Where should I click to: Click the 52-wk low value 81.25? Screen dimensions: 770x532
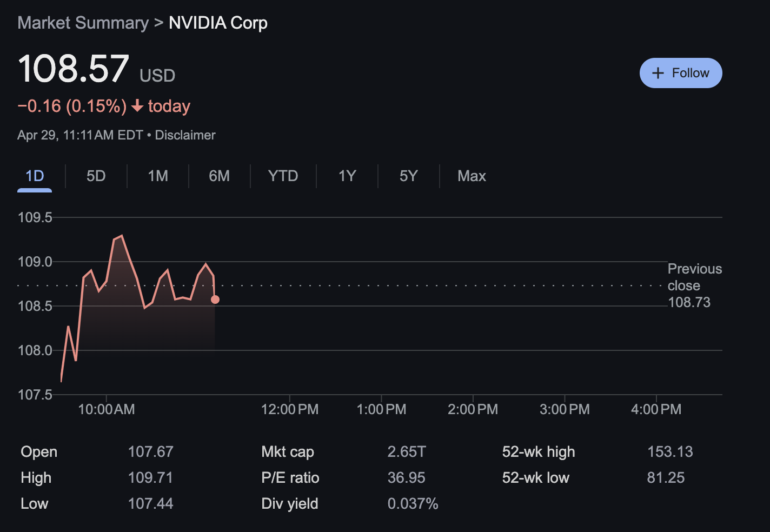pyautogui.click(x=666, y=478)
